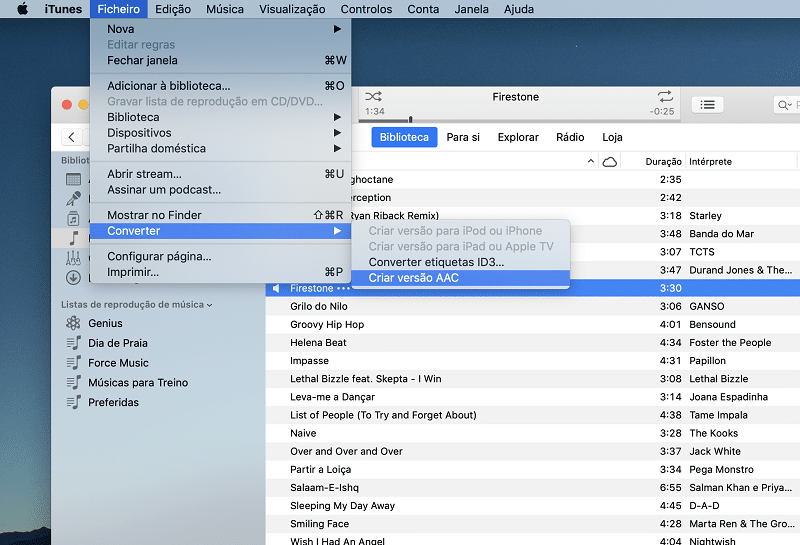Switch to the Loja tab
The image size is (800, 545).
[x=612, y=137]
